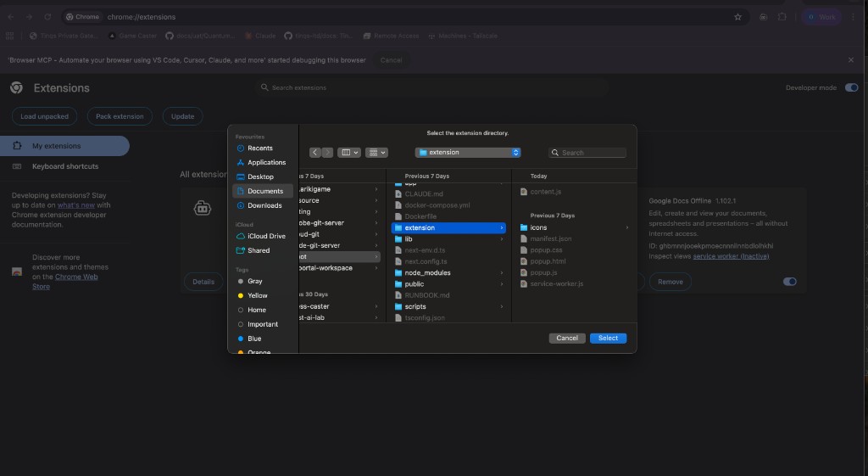Select the node_modules folder
This screenshot has height=476, width=868.
coord(427,273)
